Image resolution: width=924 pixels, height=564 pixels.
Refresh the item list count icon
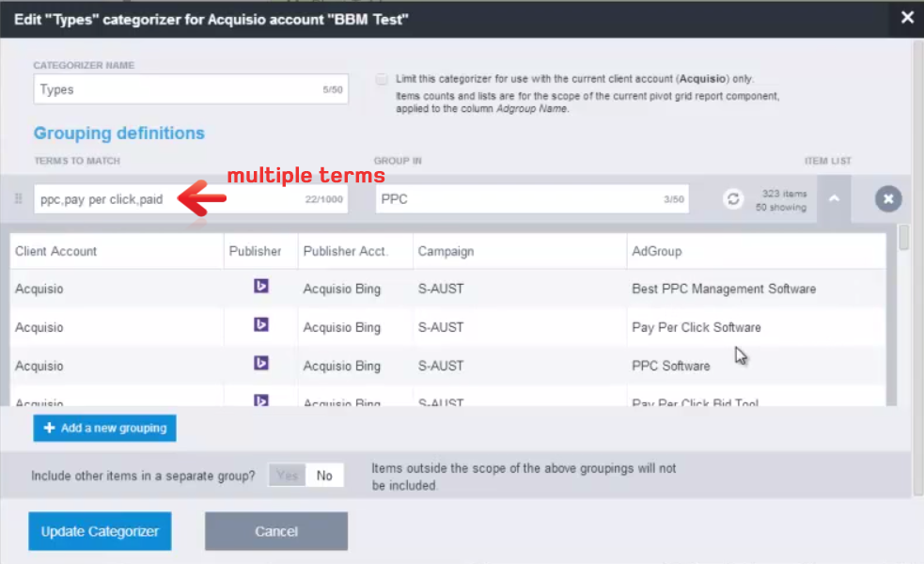tap(733, 199)
